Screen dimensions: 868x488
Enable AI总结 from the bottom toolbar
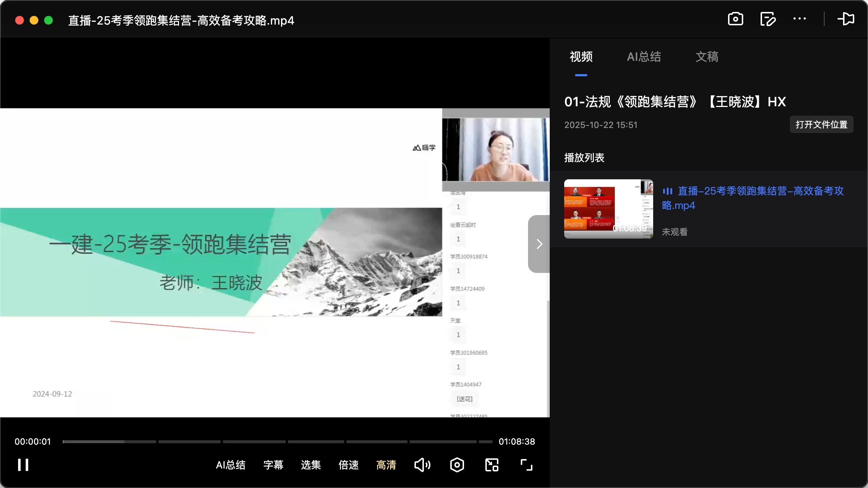[231, 465]
